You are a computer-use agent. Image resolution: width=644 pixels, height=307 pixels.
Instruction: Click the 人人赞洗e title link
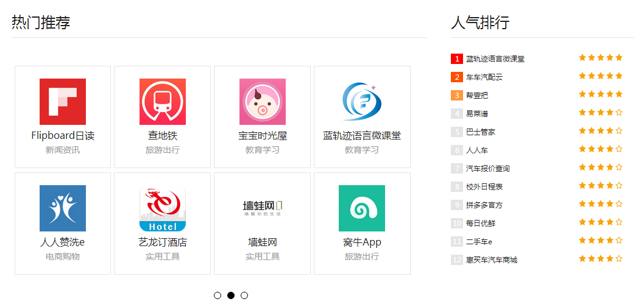coord(63,242)
